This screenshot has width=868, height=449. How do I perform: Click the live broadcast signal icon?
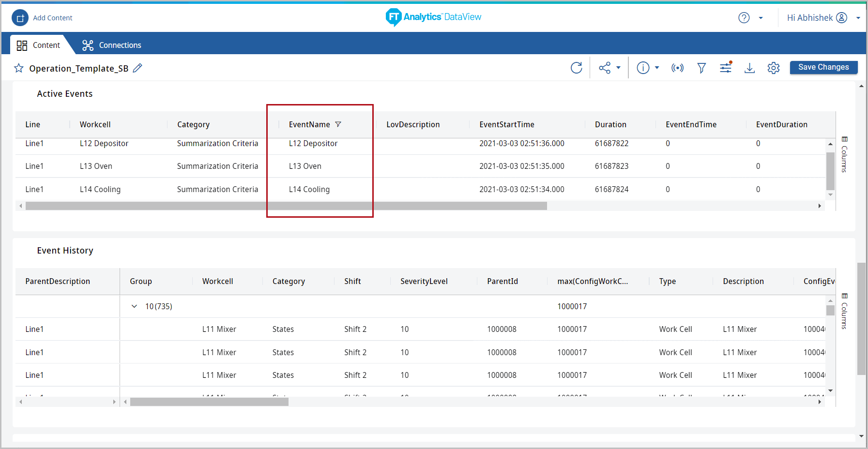pyautogui.click(x=677, y=68)
